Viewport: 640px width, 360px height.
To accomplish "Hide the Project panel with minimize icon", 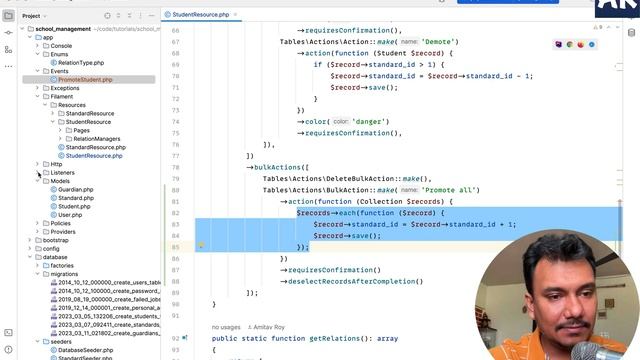I will tap(151, 16).
